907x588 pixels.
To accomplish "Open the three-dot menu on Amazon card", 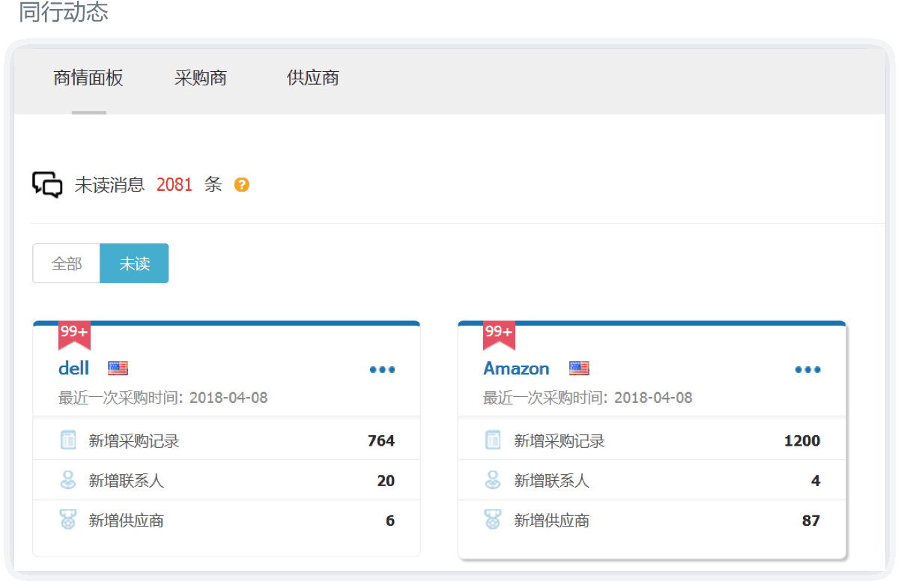I will click(x=807, y=369).
